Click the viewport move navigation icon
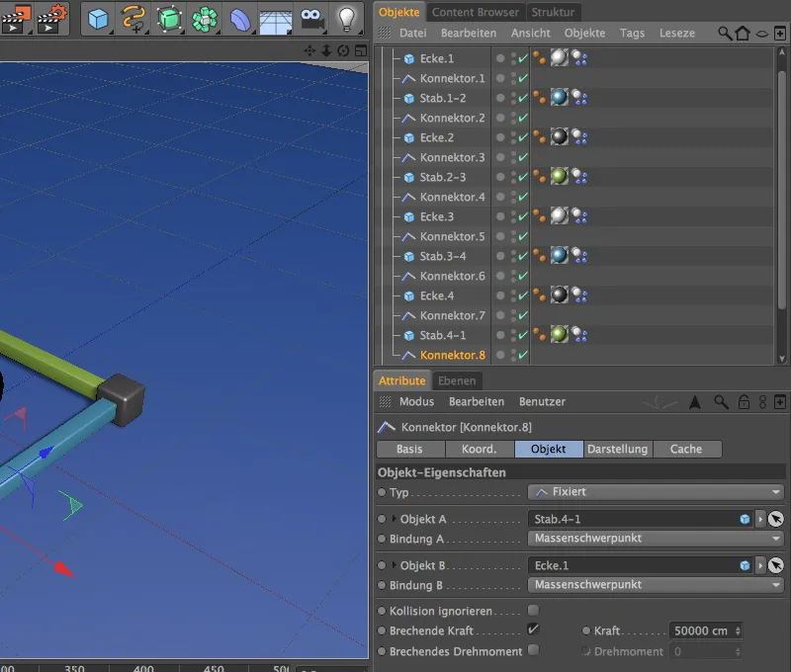This screenshot has width=791, height=672. tap(309, 50)
